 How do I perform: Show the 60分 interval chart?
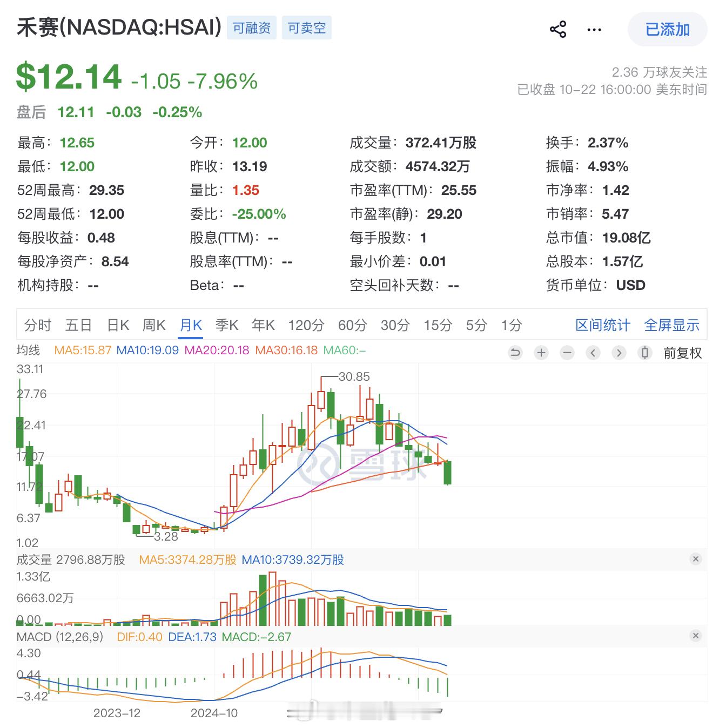[352, 325]
